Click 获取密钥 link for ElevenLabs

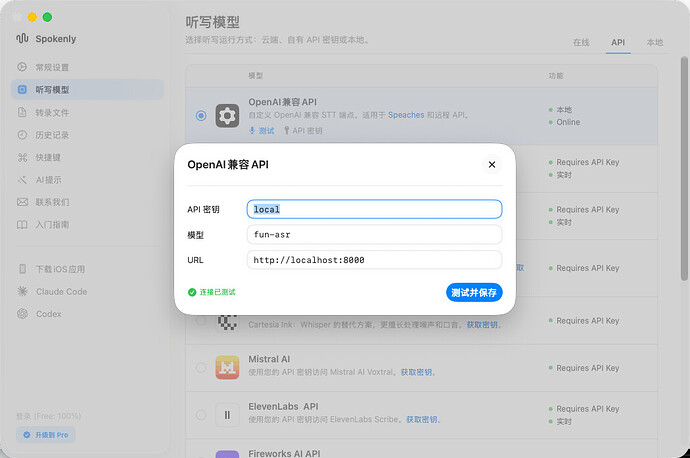(422, 419)
